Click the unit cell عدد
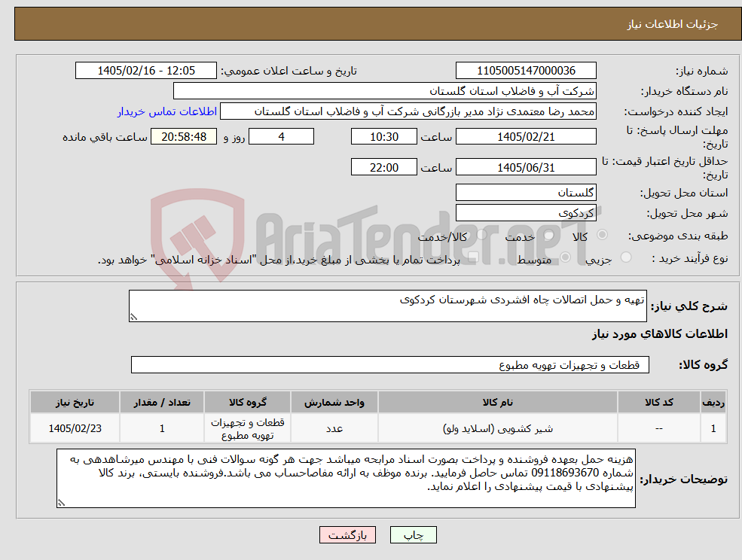 (334, 428)
